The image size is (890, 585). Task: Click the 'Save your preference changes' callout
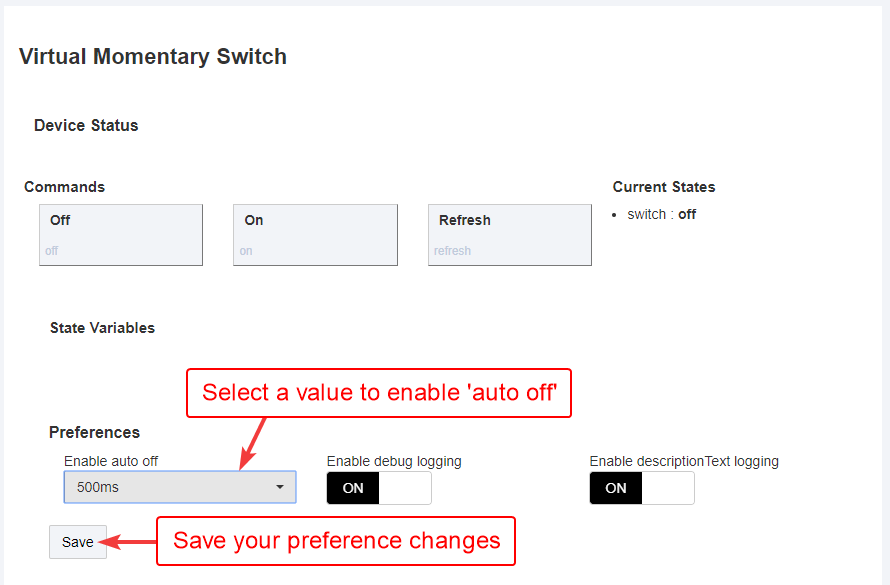pyautogui.click(x=336, y=541)
